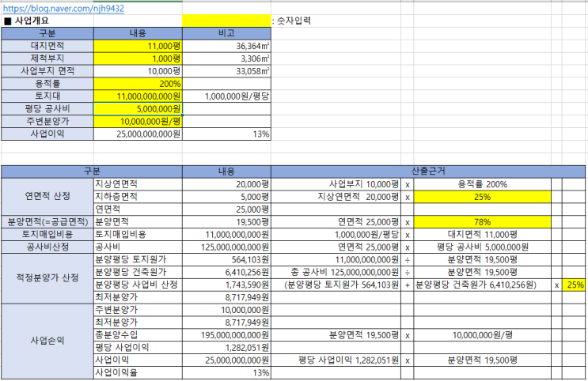Select the 제척부지 value cell 1,000평
The width and height of the screenshot is (588, 381).
[138, 58]
